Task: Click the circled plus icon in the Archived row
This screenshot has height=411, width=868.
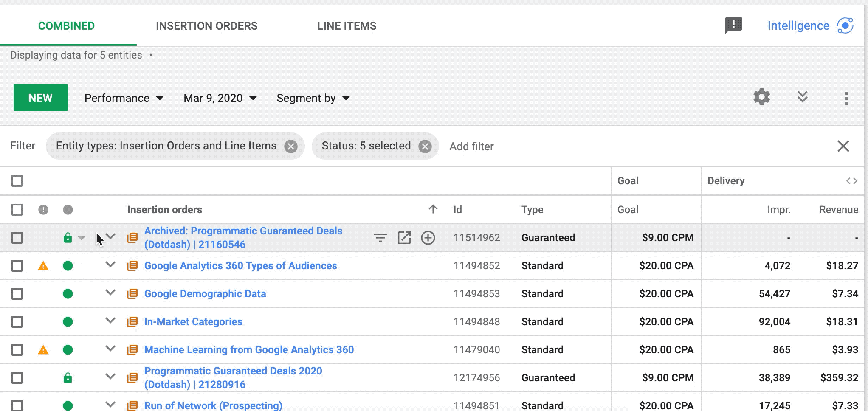Action: tap(428, 238)
